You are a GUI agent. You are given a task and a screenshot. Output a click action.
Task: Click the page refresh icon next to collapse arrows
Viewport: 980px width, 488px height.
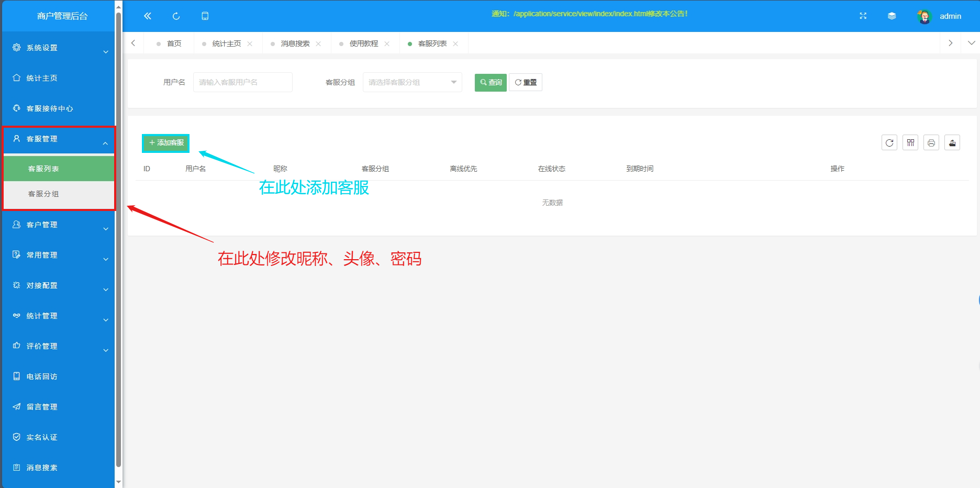click(x=175, y=16)
